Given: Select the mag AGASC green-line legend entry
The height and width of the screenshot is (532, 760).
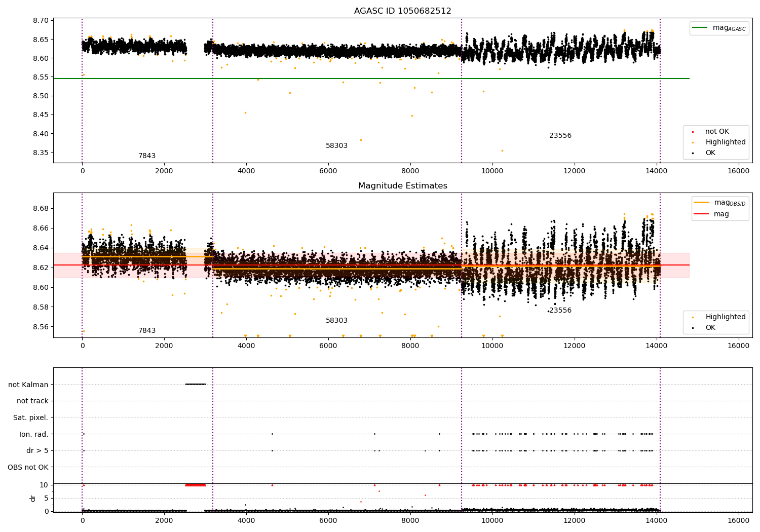Looking at the screenshot, I should click(719, 28).
